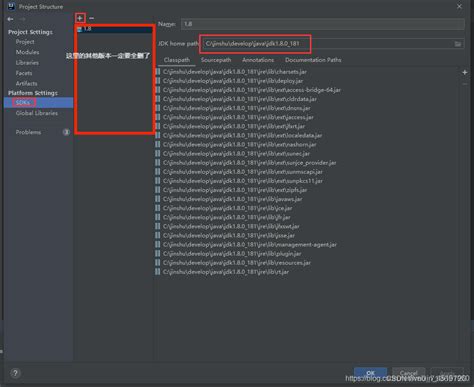The width and height of the screenshot is (474, 387).
Task: Select the javaws.jar entry
Action: click(229, 199)
